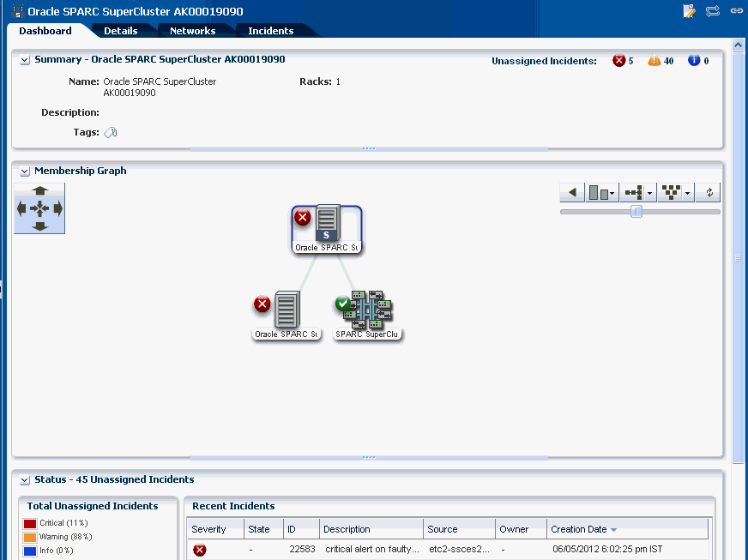The width and height of the screenshot is (748, 560).
Task: Collapse the Status Unassigned Incidents section
Action: [25, 480]
